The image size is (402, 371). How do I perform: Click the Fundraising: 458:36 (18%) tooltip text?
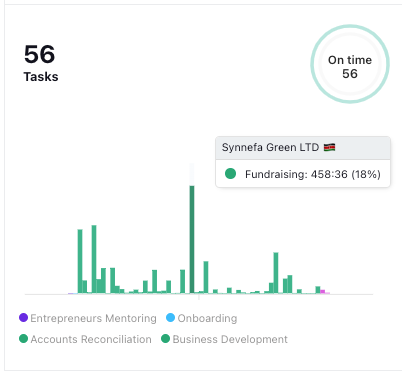click(313, 174)
